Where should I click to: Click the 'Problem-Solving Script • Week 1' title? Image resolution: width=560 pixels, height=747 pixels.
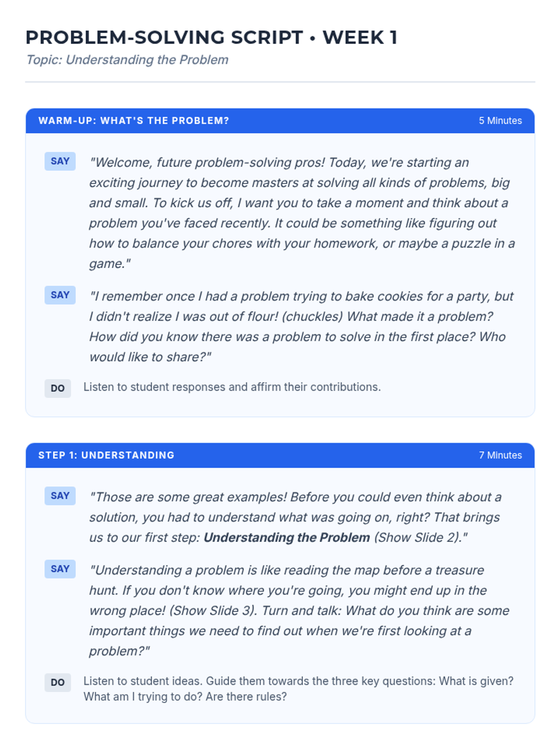coord(211,37)
